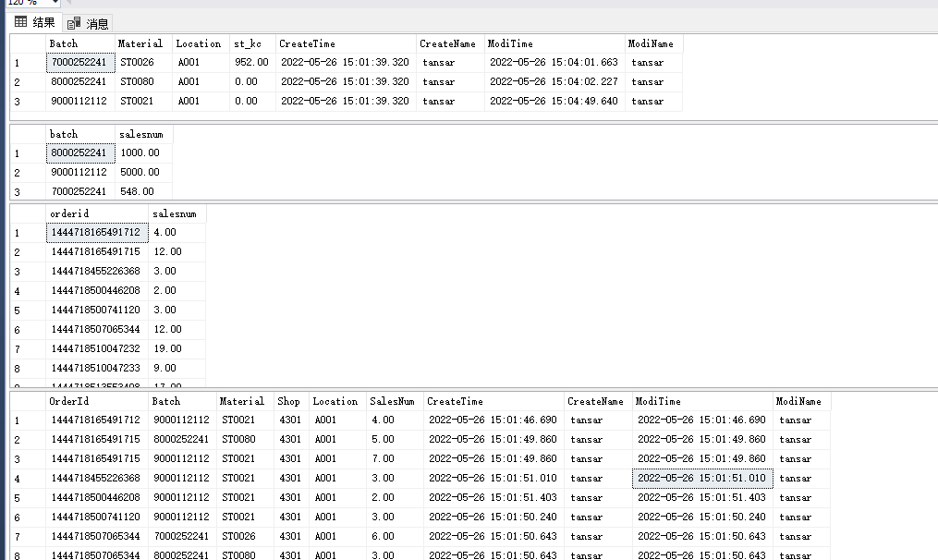Image resolution: width=938 pixels, height=560 pixels.
Task: Open the 120 % zoom level dropdown
Action: pos(55,3)
